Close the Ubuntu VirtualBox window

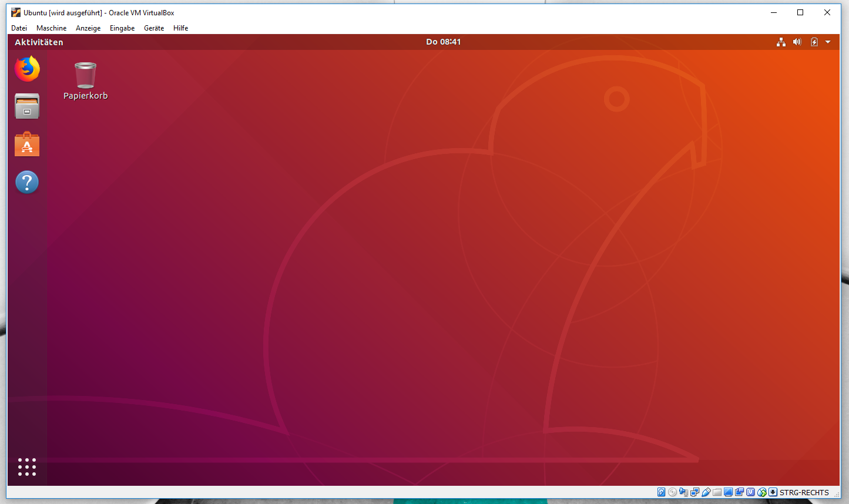(827, 12)
